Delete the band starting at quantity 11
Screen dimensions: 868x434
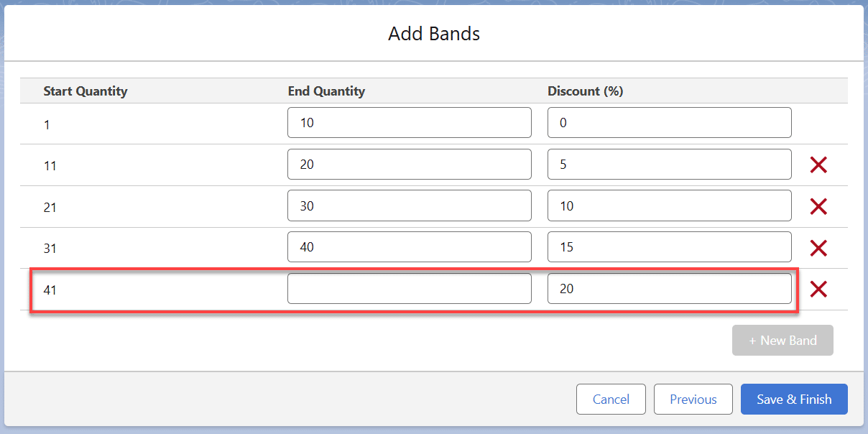pos(818,165)
